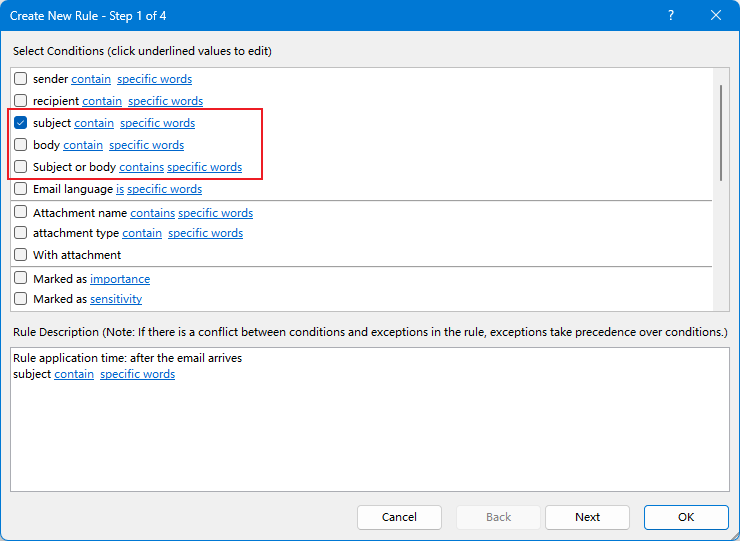The width and height of the screenshot is (740, 541).
Task: Edit 'specific words' in Attachment name row
Action: 216,213
